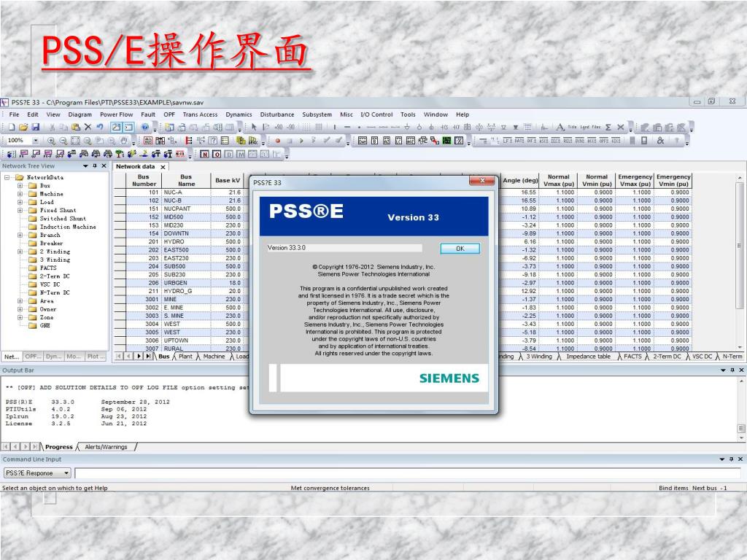Click OK in the PSS?E 33 dialog
Image resolution: width=747 pixels, height=560 pixels.
pyautogui.click(x=460, y=249)
